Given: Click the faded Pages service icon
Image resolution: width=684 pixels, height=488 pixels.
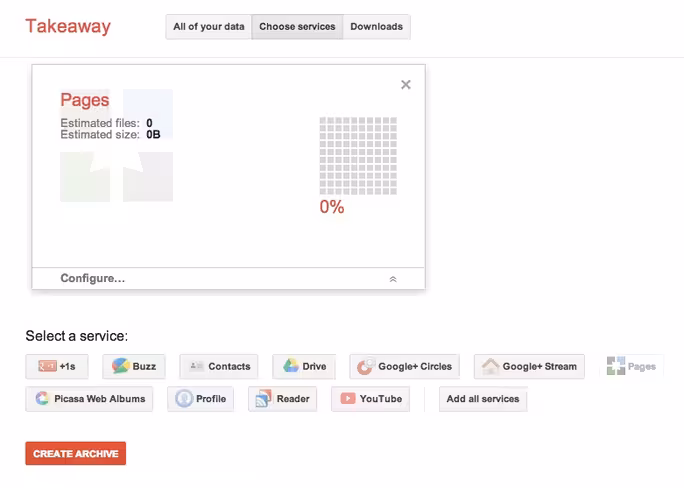Looking at the screenshot, I should (x=616, y=366).
